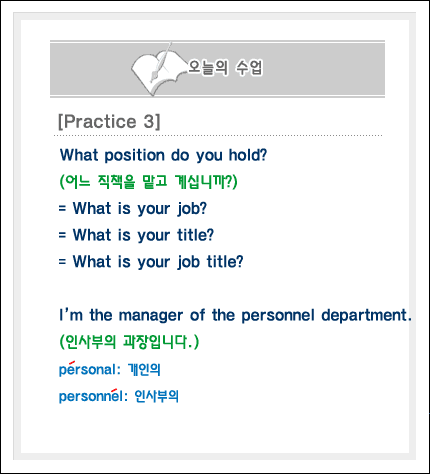Click the line 'What is your job?'

pyautogui.click(x=133, y=209)
